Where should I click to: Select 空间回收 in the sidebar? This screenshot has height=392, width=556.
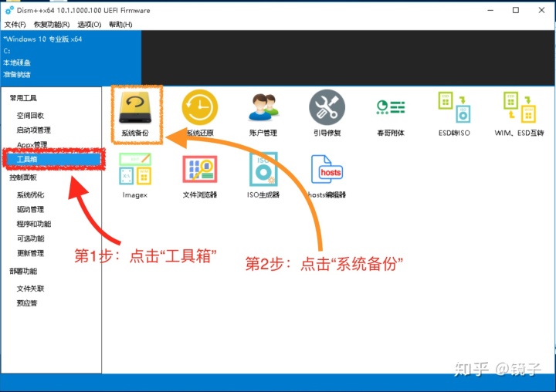coord(30,115)
